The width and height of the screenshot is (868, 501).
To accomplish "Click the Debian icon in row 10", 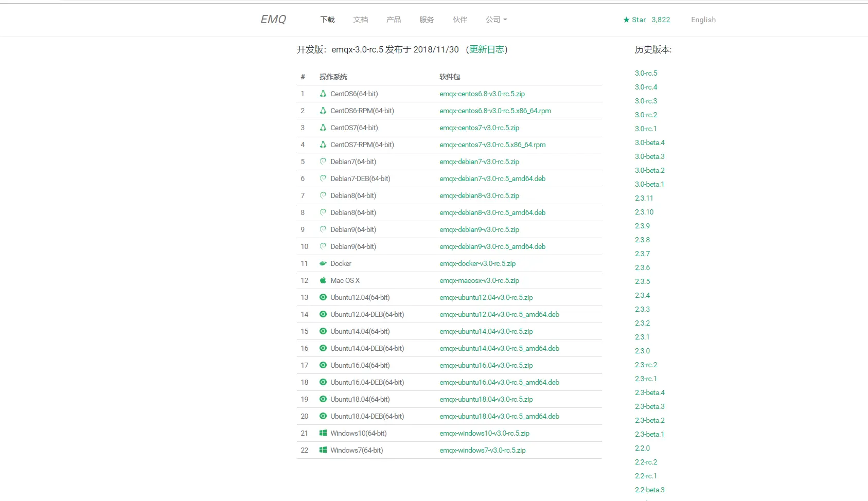I will [323, 246].
